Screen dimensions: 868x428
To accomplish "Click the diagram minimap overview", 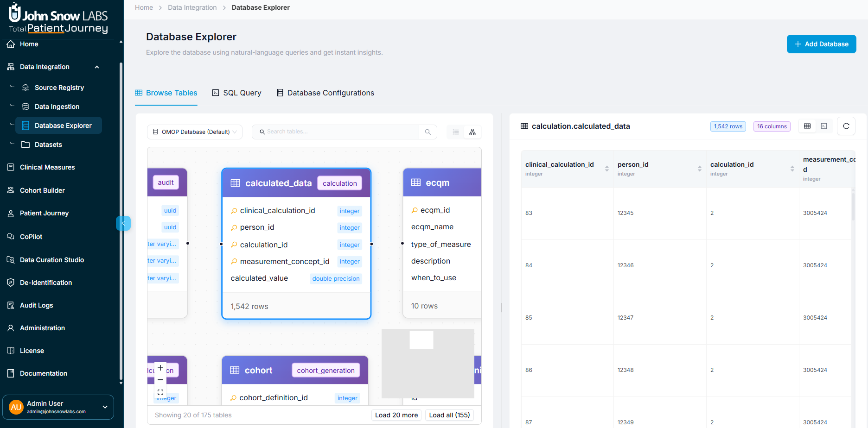I will coord(428,364).
